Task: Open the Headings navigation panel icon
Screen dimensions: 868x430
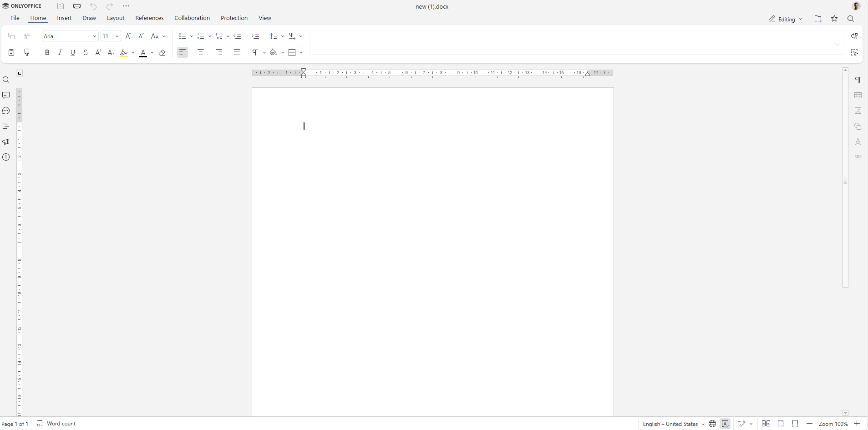Action: pyautogui.click(x=6, y=126)
